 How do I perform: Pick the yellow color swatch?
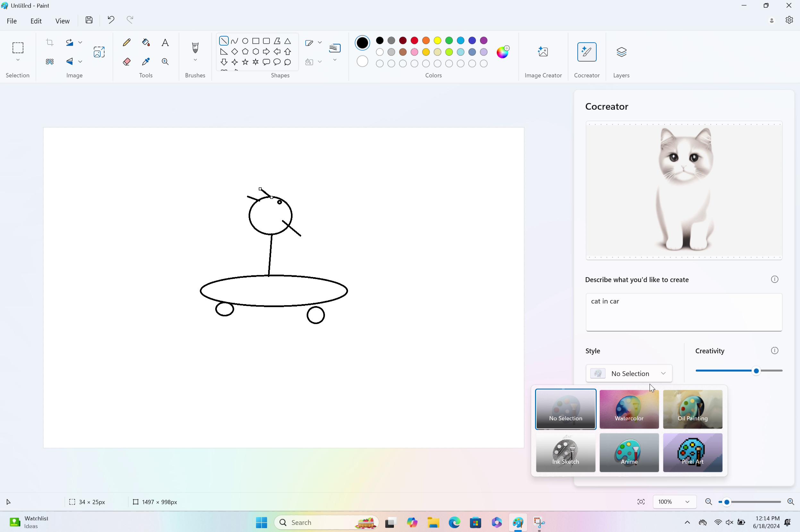coord(437,41)
